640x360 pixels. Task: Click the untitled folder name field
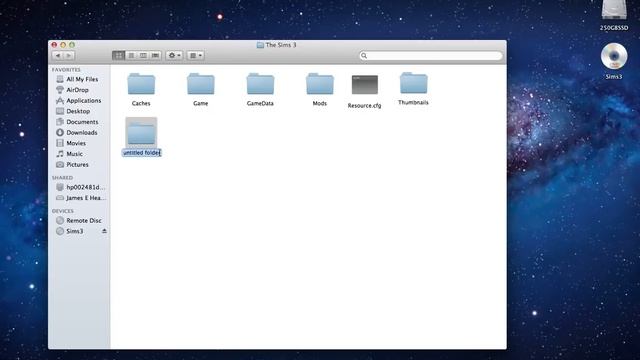(142, 153)
